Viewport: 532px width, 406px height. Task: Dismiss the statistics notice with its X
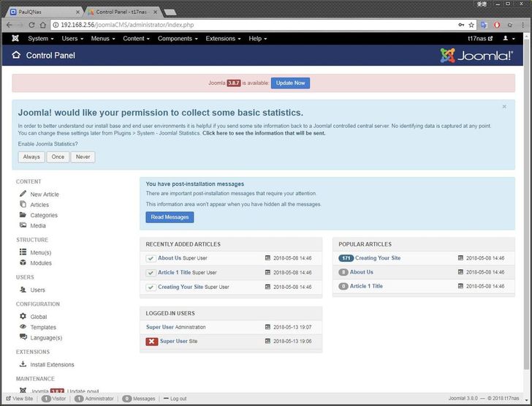coord(504,107)
